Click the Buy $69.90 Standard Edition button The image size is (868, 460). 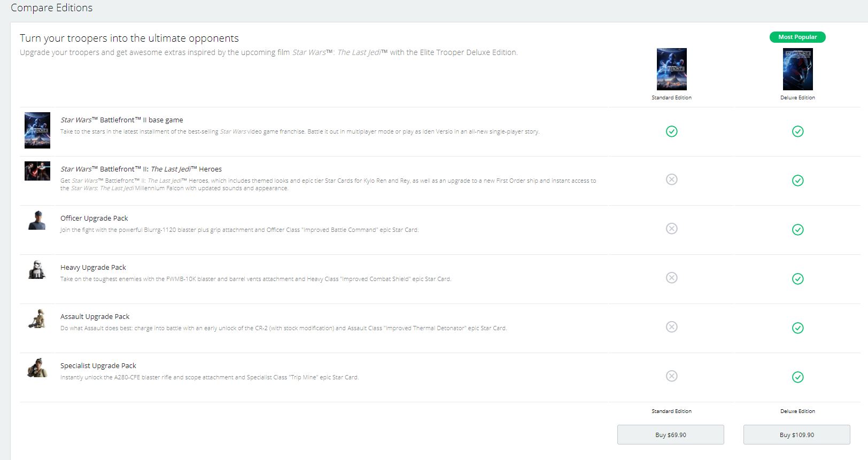coord(670,435)
